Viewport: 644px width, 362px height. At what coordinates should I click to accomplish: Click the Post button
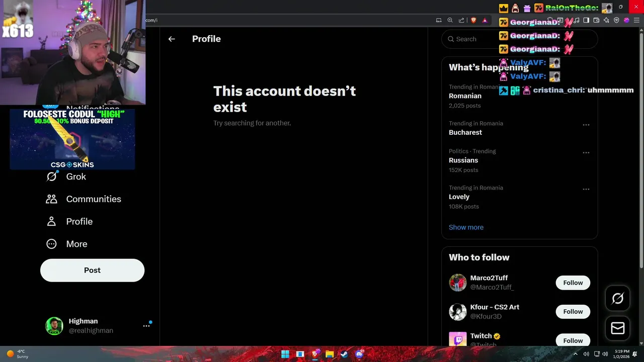pos(92,270)
